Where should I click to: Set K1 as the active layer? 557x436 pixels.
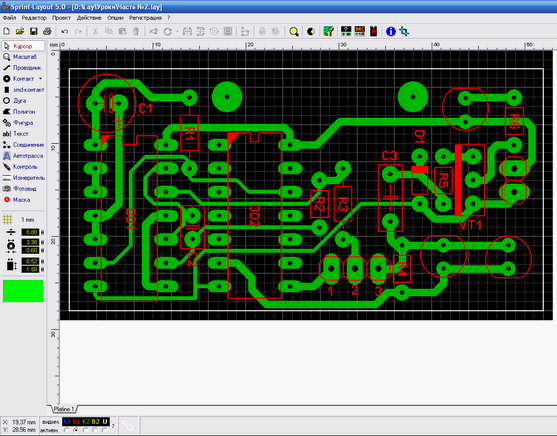[x=66, y=430]
